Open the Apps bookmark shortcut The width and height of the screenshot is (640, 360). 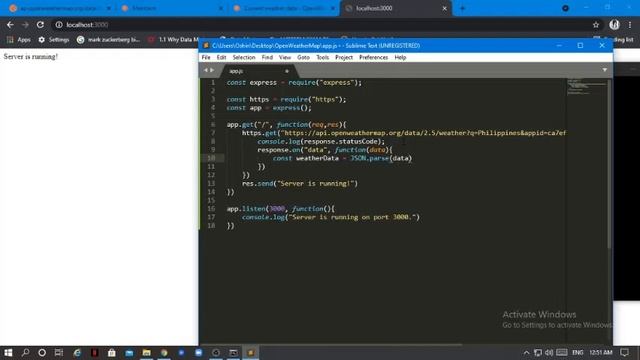(19, 40)
